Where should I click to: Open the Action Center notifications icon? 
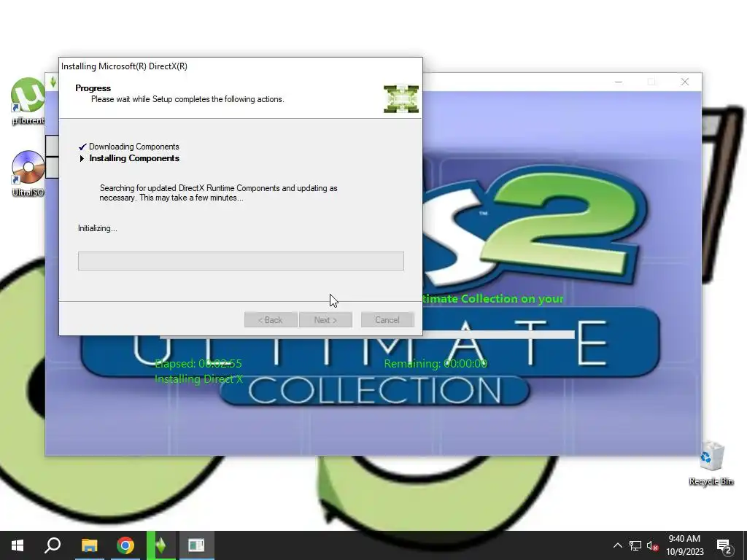click(x=724, y=545)
